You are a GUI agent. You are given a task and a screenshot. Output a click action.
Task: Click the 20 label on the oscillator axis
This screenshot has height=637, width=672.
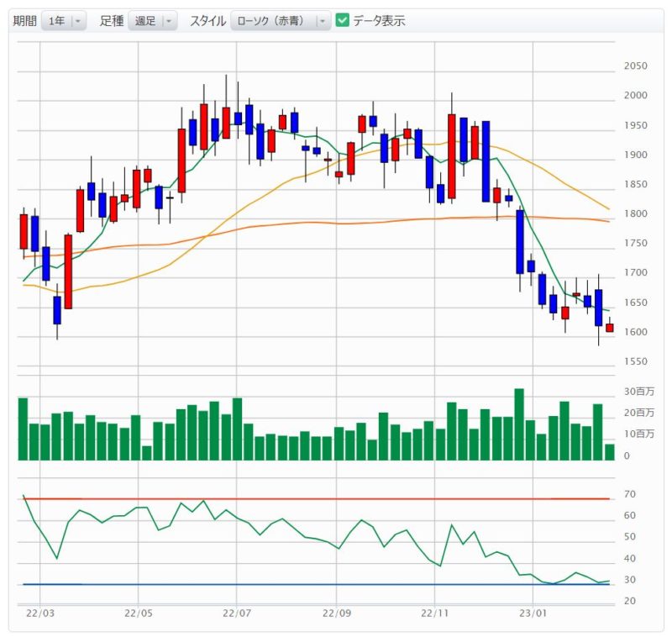(x=629, y=601)
